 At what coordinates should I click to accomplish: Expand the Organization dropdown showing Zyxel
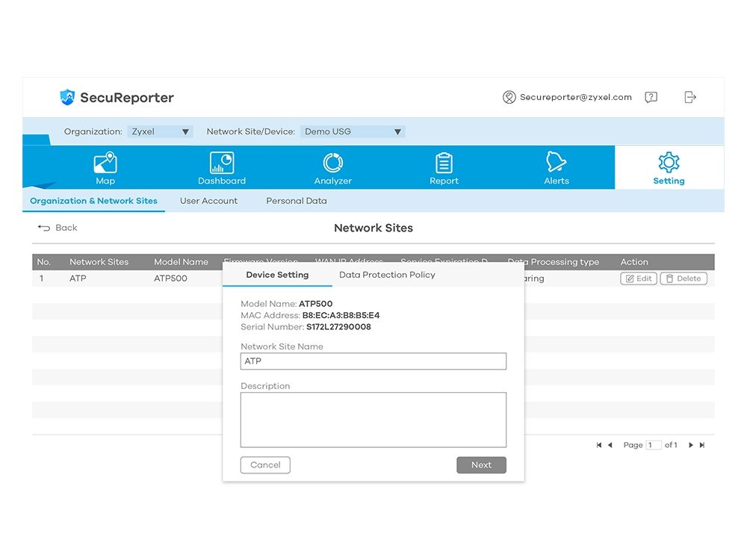pyautogui.click(x=160, y=131)
